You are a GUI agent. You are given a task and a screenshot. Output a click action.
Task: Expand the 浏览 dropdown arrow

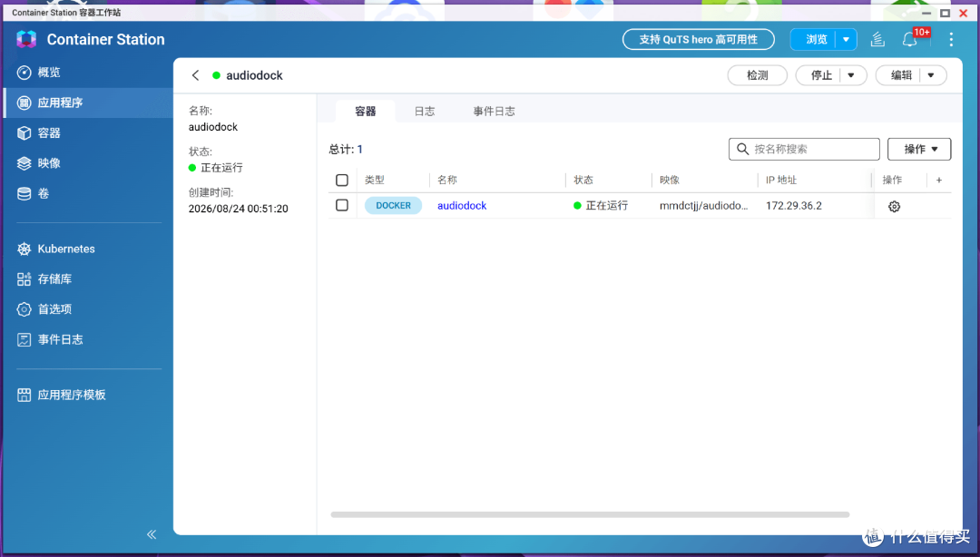pos(847,39)
